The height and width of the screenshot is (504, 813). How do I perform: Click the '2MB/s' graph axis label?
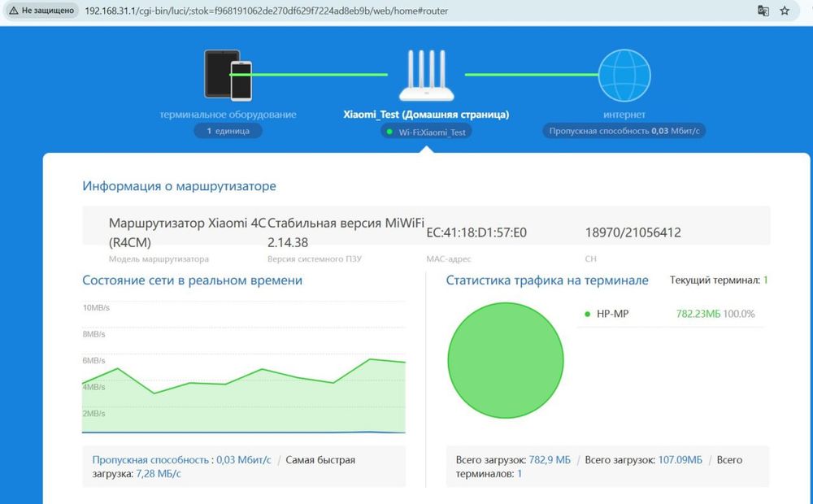pyautogui.click(x=93, y=414)
